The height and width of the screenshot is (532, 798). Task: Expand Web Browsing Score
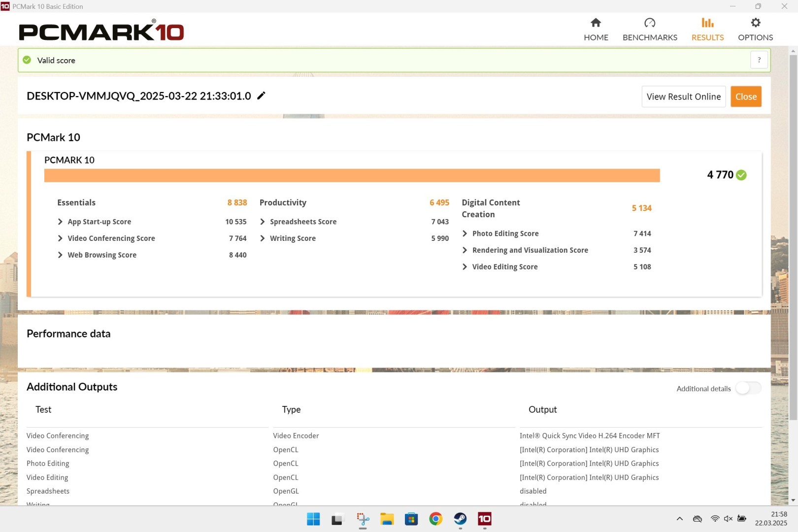tap(60, 255)
